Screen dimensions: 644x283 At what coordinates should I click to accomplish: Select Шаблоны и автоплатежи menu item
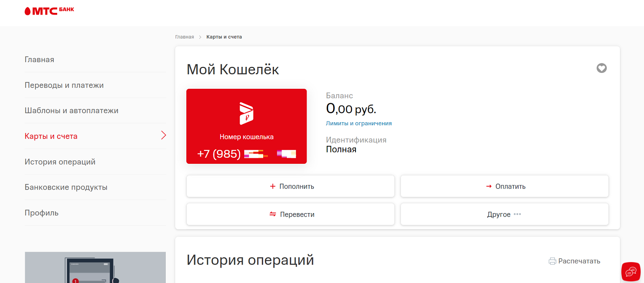(x=72, y=111)
